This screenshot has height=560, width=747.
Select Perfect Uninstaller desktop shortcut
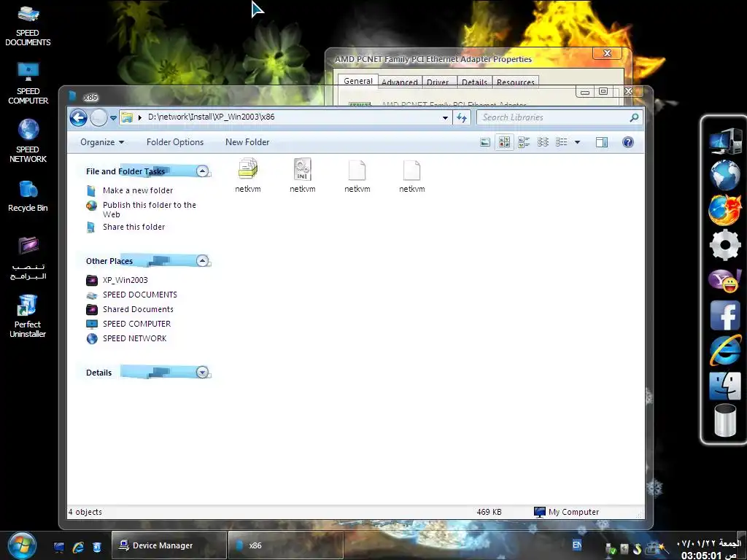tap(28, 316)
